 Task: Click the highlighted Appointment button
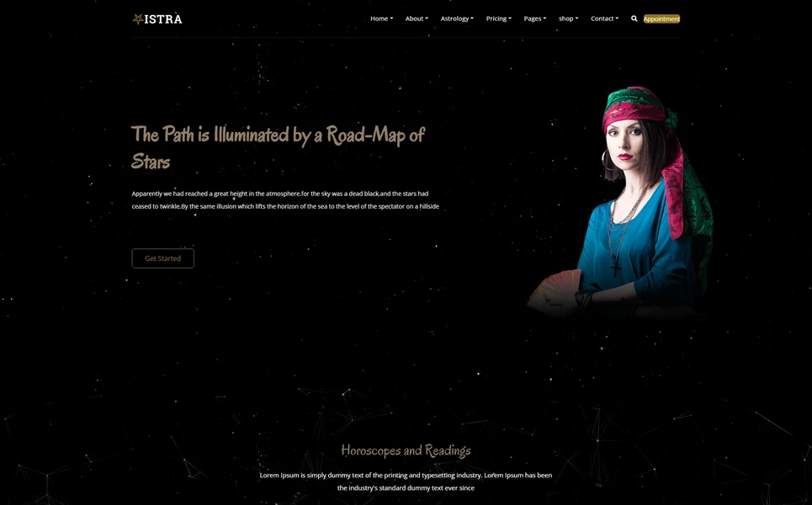point(661,18)
